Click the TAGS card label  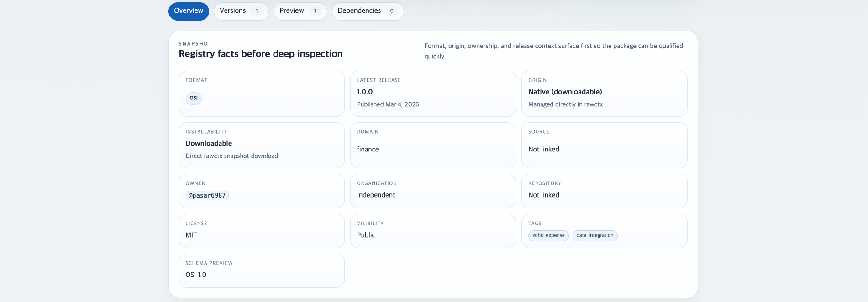(535, 224)
